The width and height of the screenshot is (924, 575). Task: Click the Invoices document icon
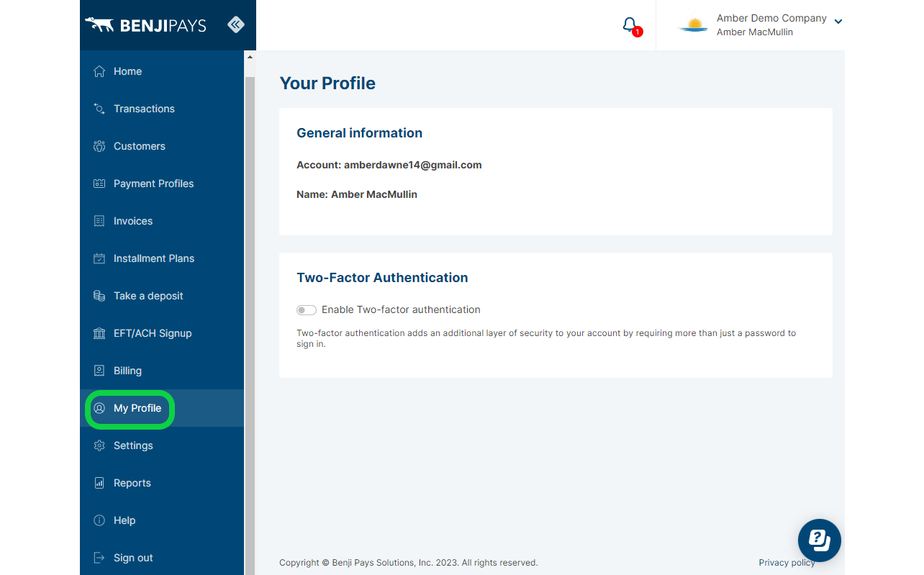(99, 221)
